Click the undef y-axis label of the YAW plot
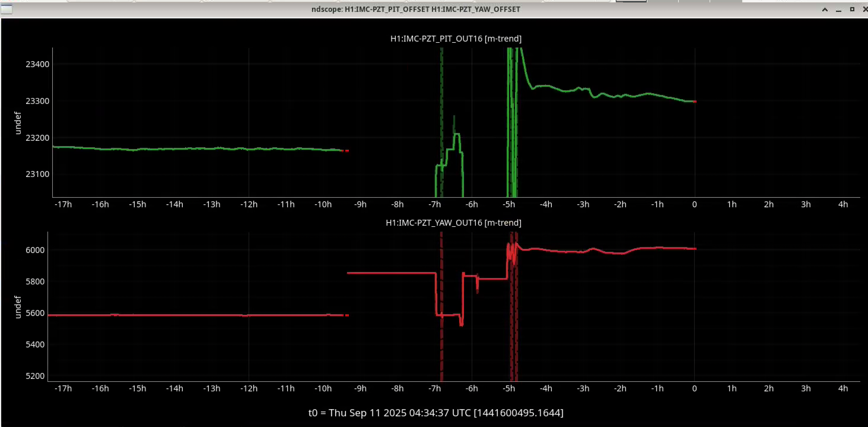Viewport: 868px width, 427px height. tap(18, 307)
